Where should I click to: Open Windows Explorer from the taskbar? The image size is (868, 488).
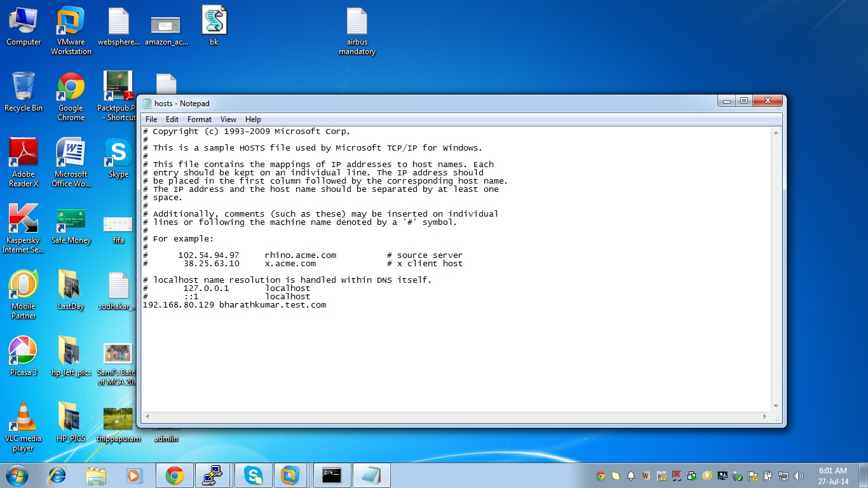click(96, 475)
